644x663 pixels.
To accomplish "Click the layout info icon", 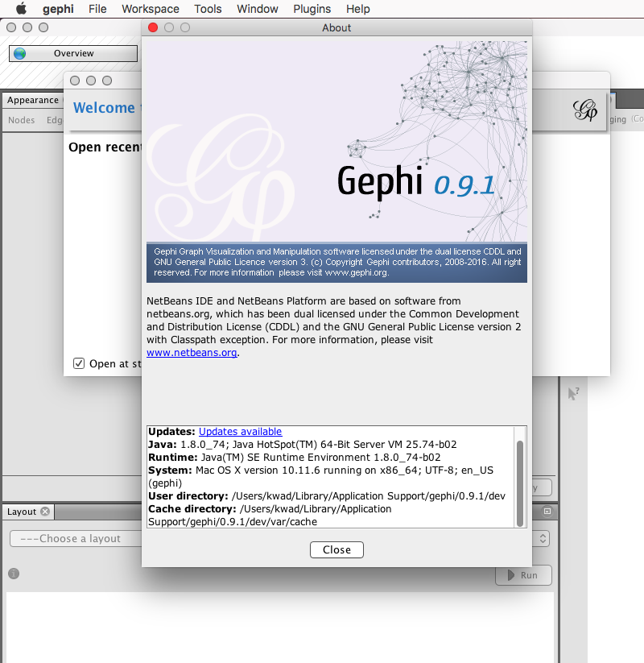I will pos(14,574).
